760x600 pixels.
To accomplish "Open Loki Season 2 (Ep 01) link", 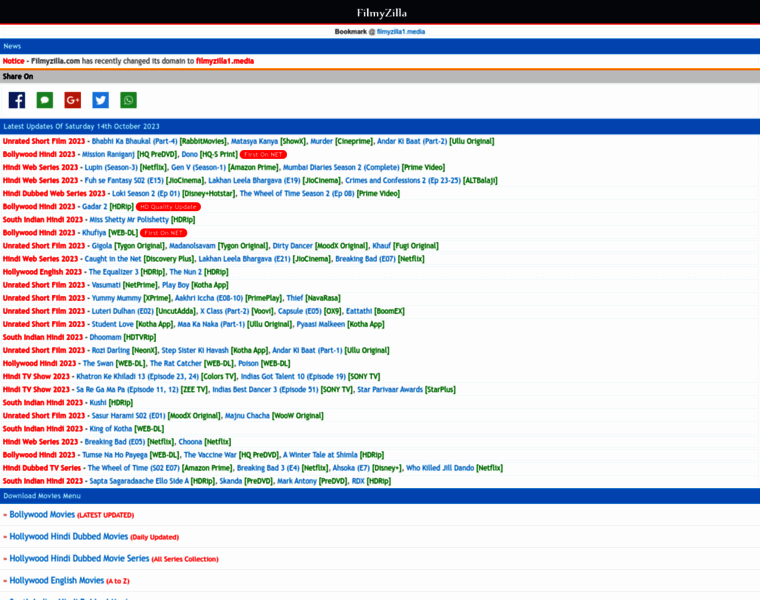I will coord(146,193).
